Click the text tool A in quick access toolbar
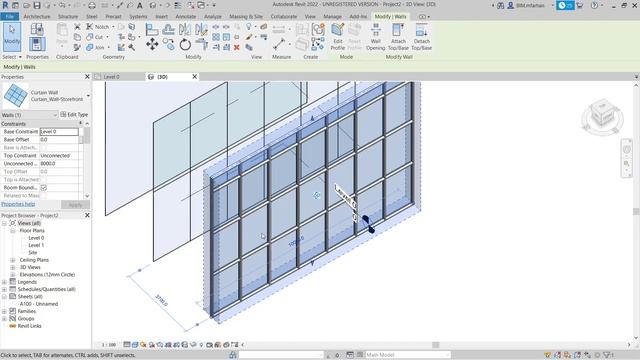 click(140, 5)
